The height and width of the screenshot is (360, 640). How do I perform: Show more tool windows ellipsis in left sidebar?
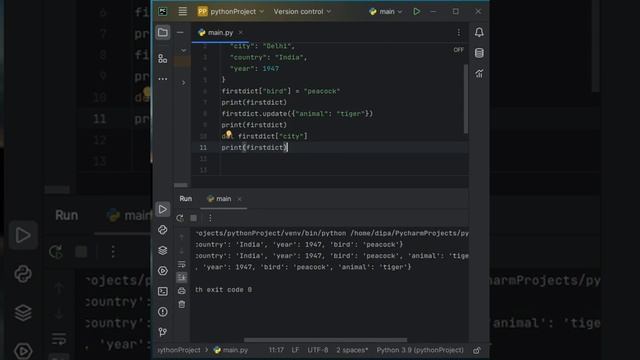click(163, 79)
